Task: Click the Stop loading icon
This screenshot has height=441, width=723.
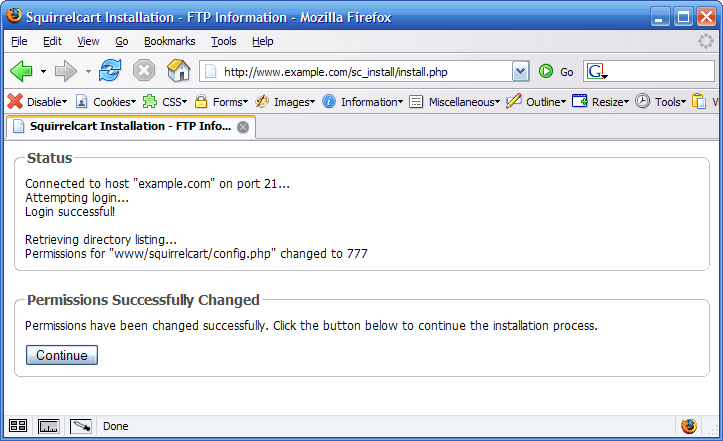Action: tap(144, 71)
